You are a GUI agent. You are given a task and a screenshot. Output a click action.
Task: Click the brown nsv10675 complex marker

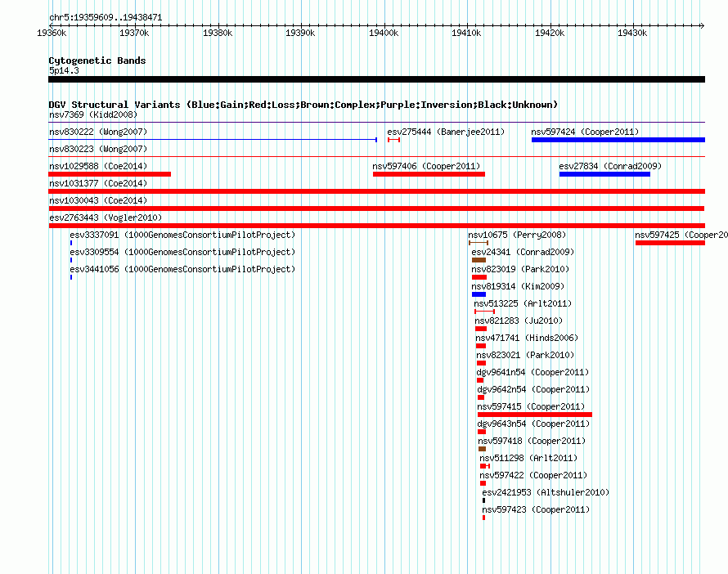pyautogui.click(x=479, y=243)
